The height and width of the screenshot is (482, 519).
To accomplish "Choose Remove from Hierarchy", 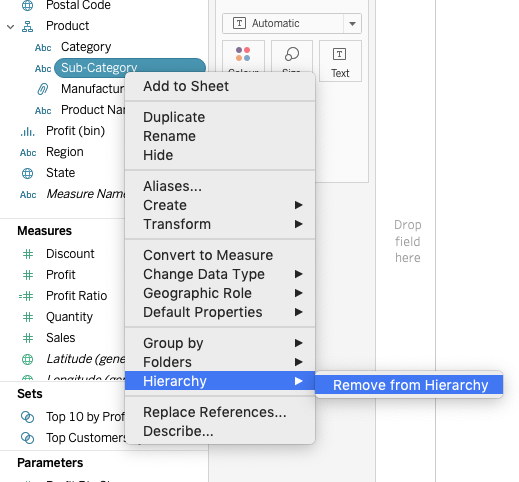I will pyautogui.click(x=409, y=385).
